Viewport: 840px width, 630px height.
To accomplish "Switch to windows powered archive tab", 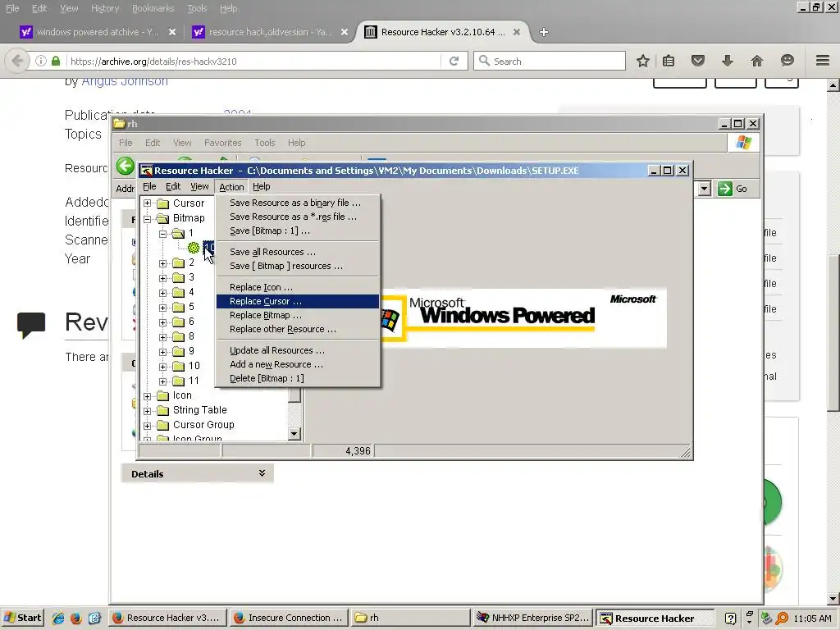I will coord(98,32).
